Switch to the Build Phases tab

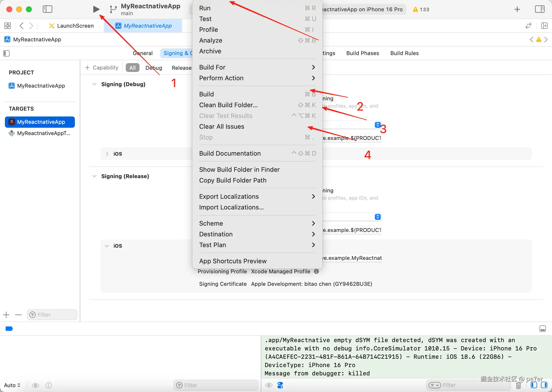point(362,53)
